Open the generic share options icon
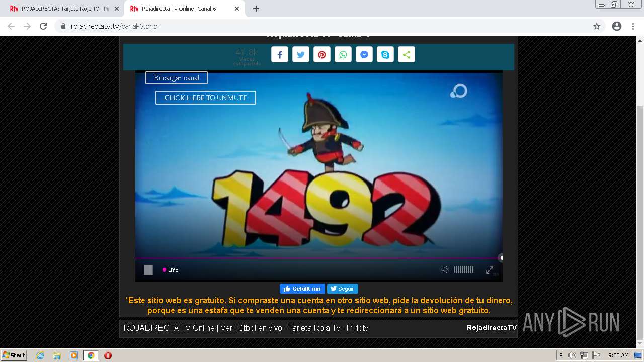 point(407,55)
